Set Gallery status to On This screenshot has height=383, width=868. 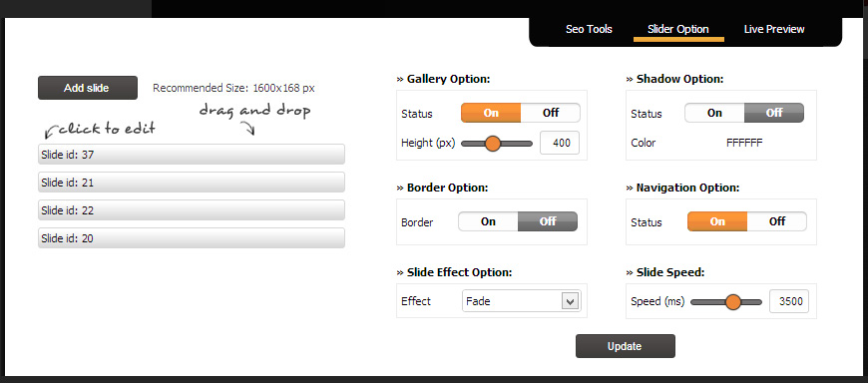click(491, 113)
